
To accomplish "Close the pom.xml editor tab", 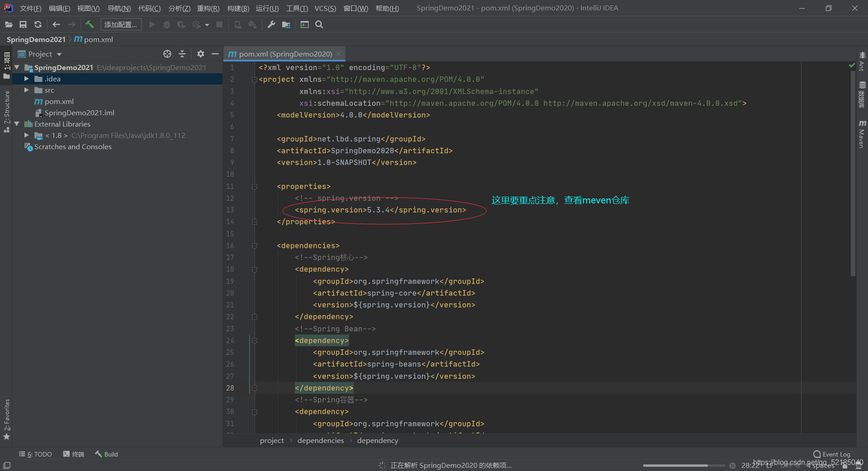I will pyautogui.click(x=339, y=54).
